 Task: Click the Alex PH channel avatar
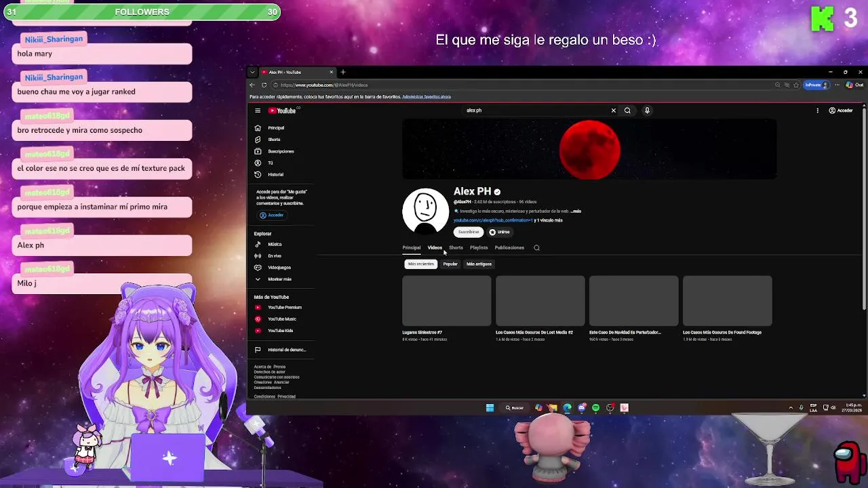pyautogui.click(x=425, y=211)
